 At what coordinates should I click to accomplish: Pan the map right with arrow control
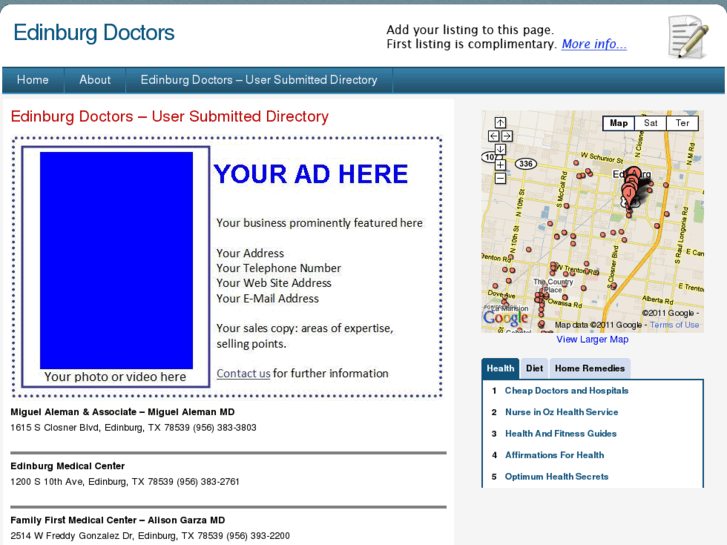tap(507, 136)
